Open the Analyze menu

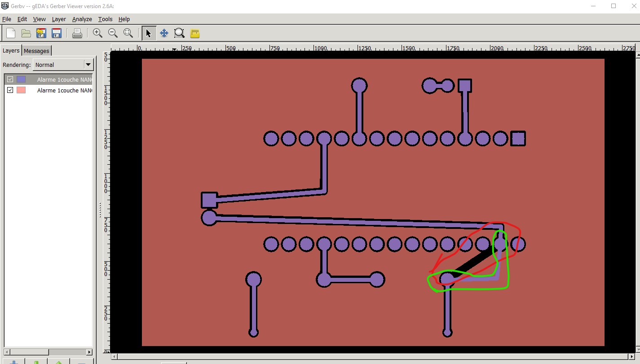82,19
